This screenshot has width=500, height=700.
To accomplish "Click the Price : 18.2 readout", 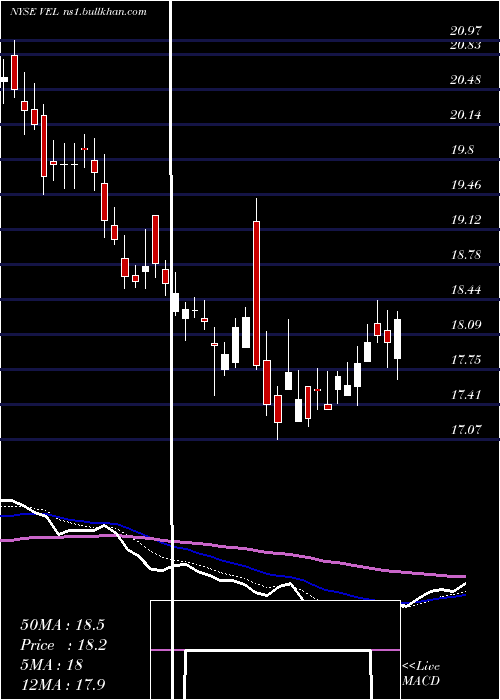I will point(63,645).
